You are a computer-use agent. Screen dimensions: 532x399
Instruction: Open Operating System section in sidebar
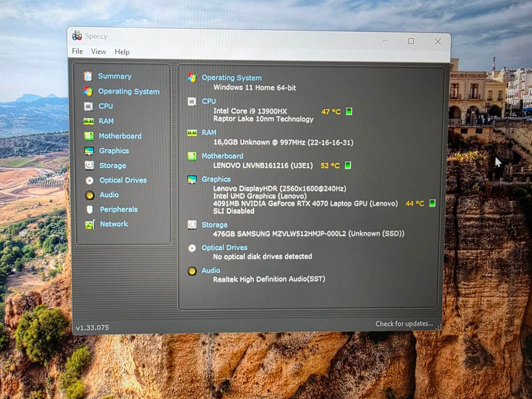(129, 91)
